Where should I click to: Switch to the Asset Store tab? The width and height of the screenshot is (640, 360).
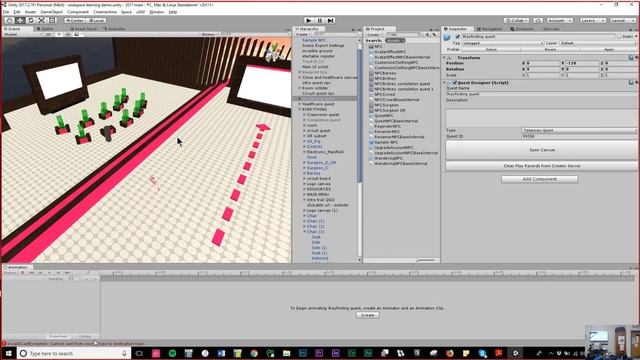click(85, 29)
